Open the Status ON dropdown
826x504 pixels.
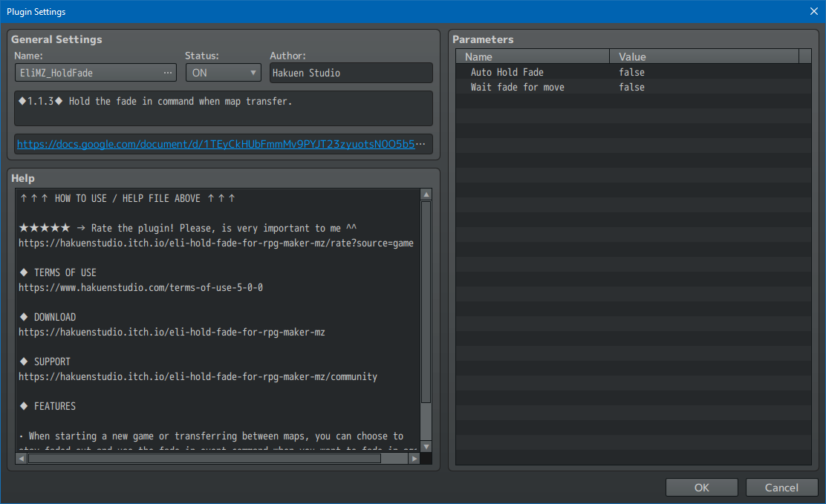pos(224,73)
